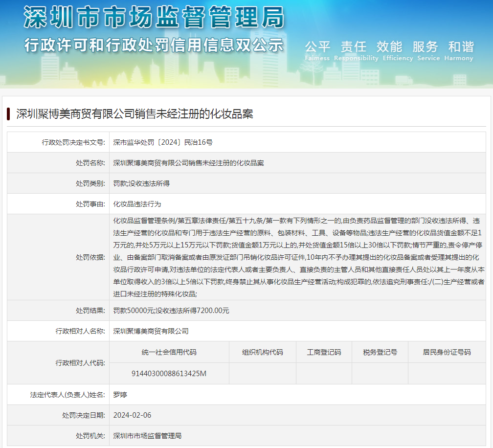Click the 处罚机关 value 深圳市市场监督管理局
Viewport: 493px width, 448px height.
(x=148, y=436)
